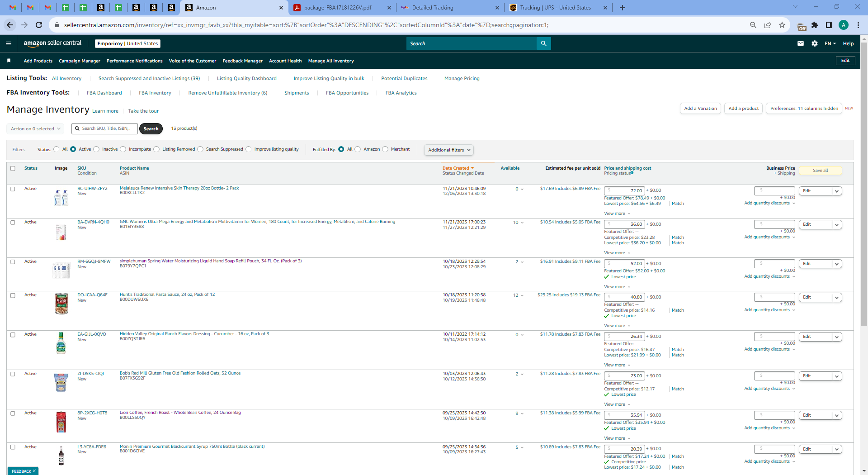Select the checkbox for SKU BA-DVRN-4QH0
Screen dimensions: 868x475
[x=13, y=222]
